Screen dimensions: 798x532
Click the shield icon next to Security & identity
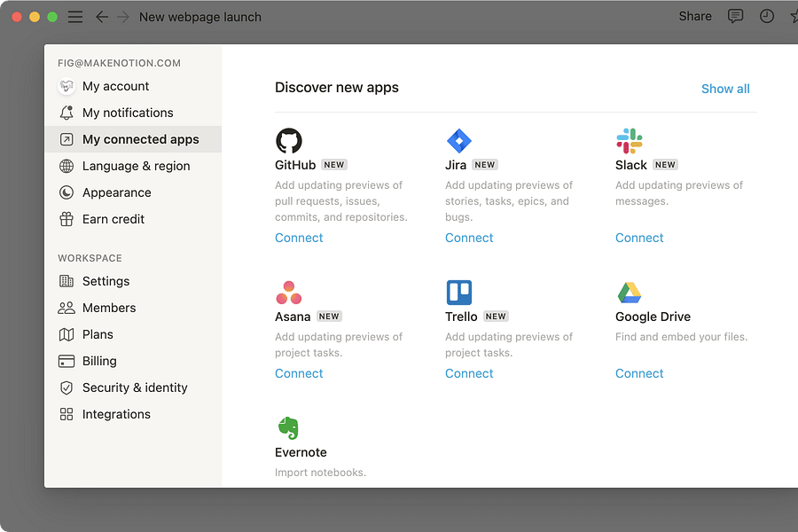67,387
